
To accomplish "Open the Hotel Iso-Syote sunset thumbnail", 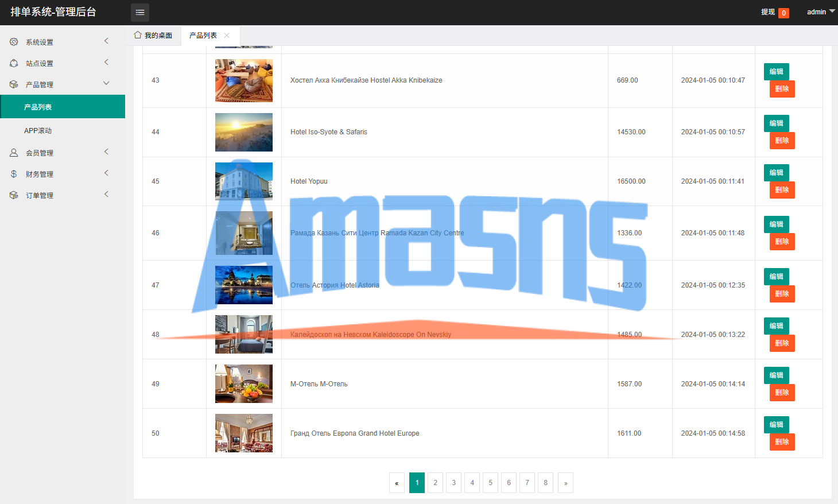I will 244,132.
